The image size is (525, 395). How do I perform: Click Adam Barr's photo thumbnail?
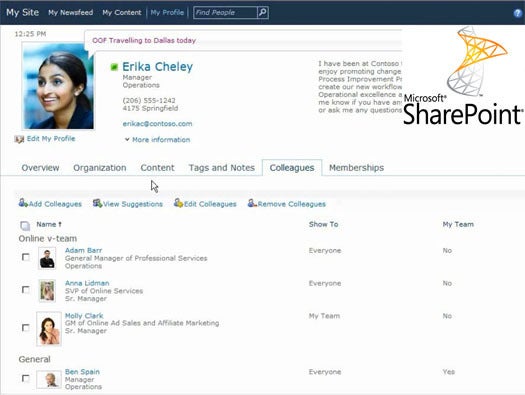pos(47,258)
